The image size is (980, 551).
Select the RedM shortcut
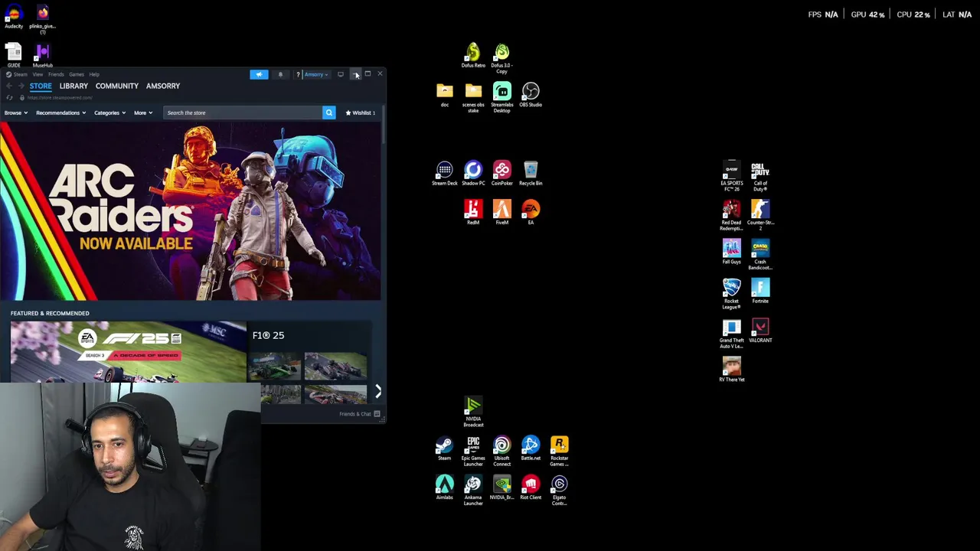(x=473, y=212)
